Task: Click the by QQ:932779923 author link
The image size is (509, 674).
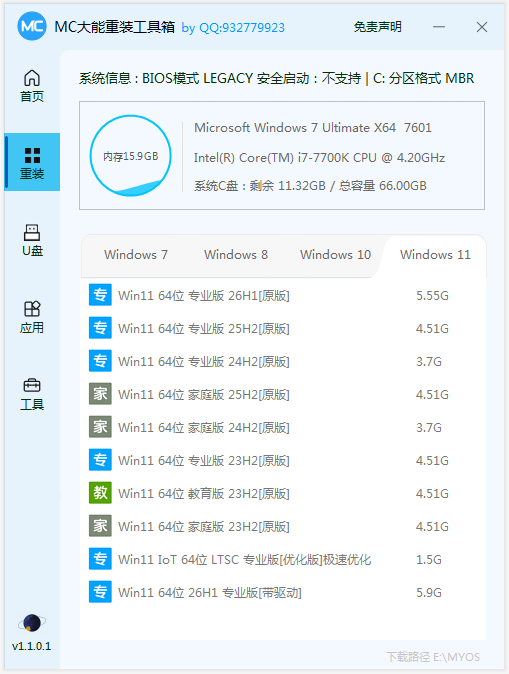Action: (x=233, y=28)
